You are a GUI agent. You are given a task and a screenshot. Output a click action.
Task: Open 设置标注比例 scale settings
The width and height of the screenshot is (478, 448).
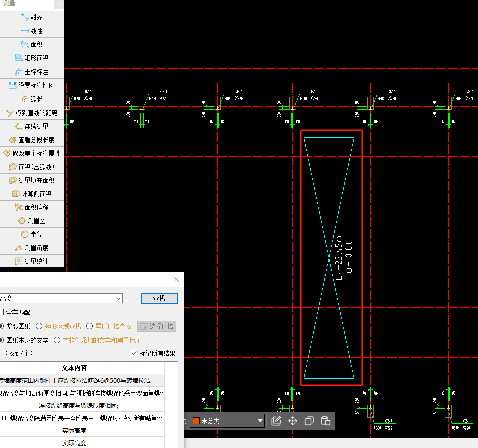pos(32,85)
